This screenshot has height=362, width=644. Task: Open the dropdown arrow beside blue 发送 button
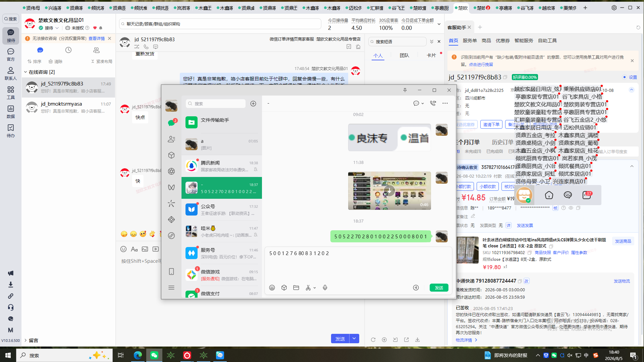click(x=354, y=339)
